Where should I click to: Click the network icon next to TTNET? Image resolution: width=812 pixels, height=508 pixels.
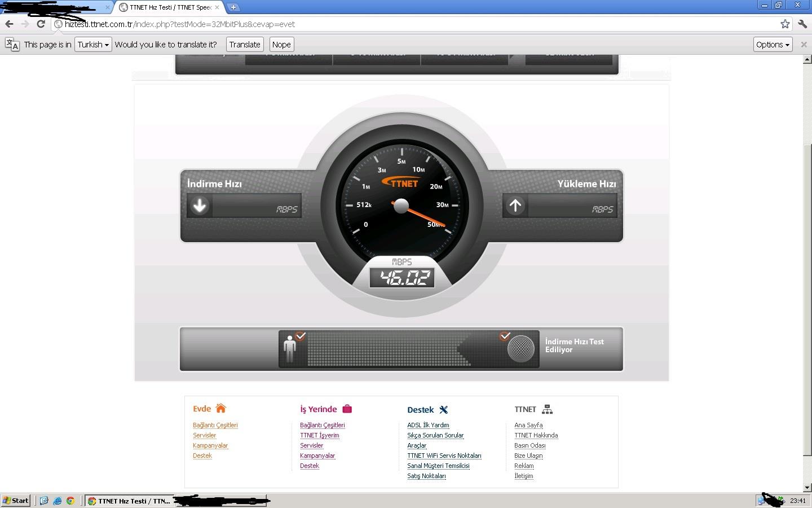[547, 409]
